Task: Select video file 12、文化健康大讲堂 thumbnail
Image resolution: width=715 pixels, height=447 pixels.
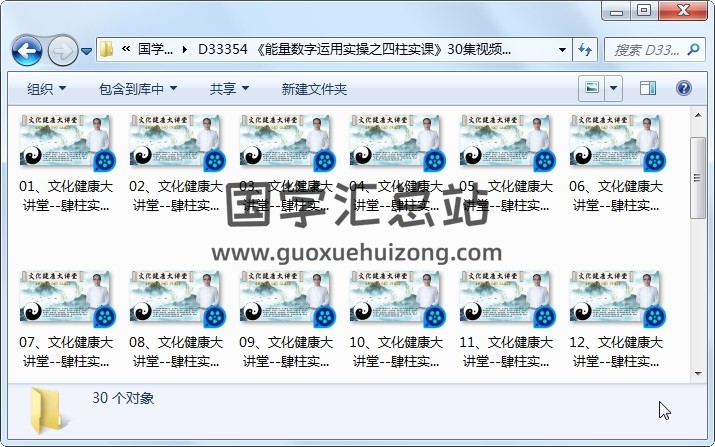Action: 616,299
